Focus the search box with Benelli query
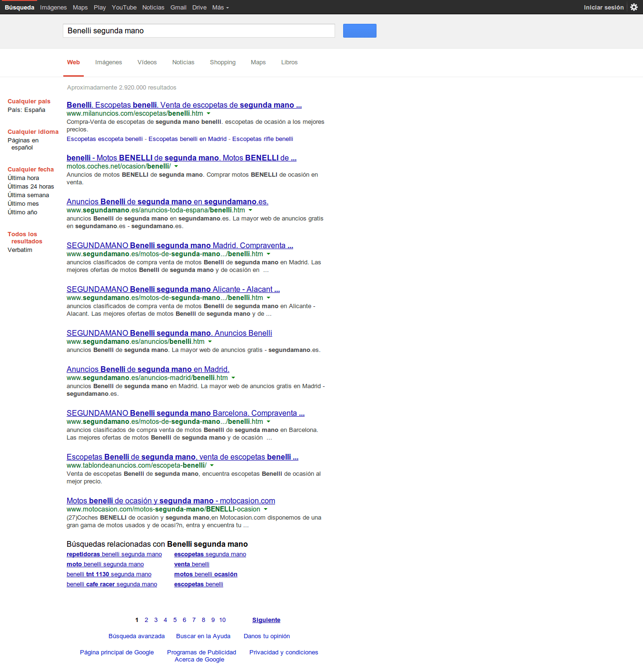This screenshot has height=672, width=643. pos(199,30)
